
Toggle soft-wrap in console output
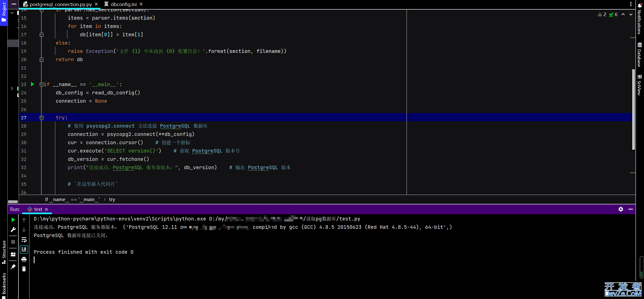pos(24,240)
